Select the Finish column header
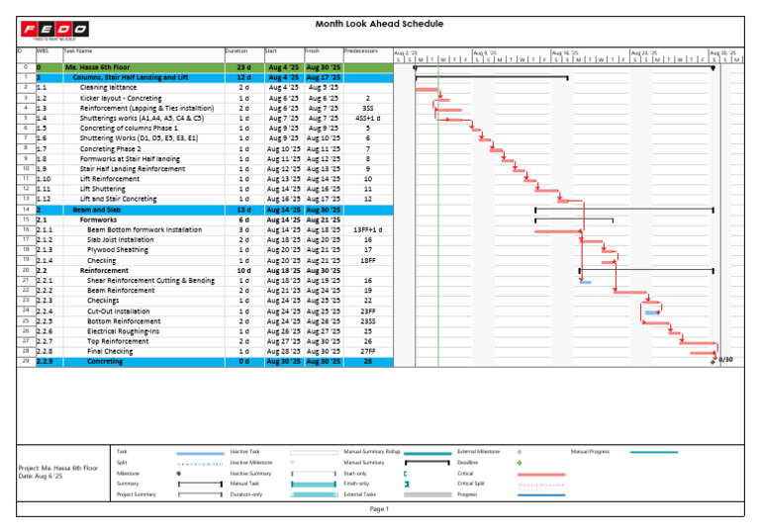This screenshot has width=760, height=532. pyautogui.click(x=312, y=50)
